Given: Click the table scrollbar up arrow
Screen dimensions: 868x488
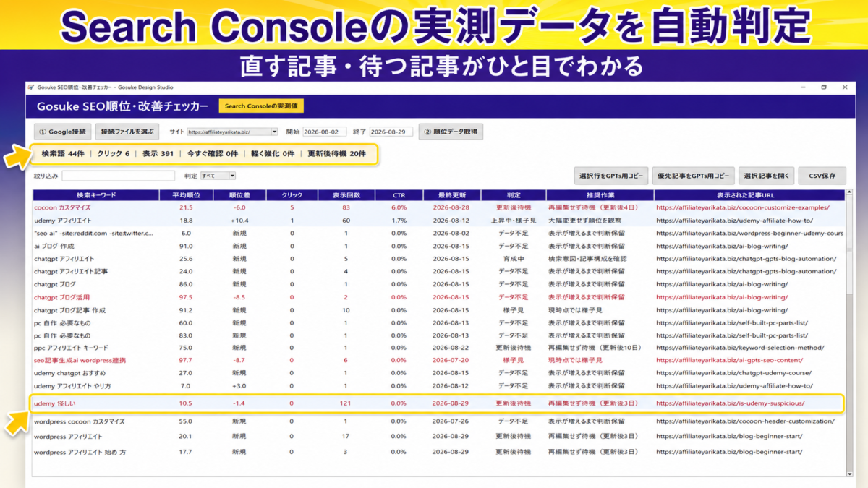Looking at the screenshot, I should click(x=849, y=194).
